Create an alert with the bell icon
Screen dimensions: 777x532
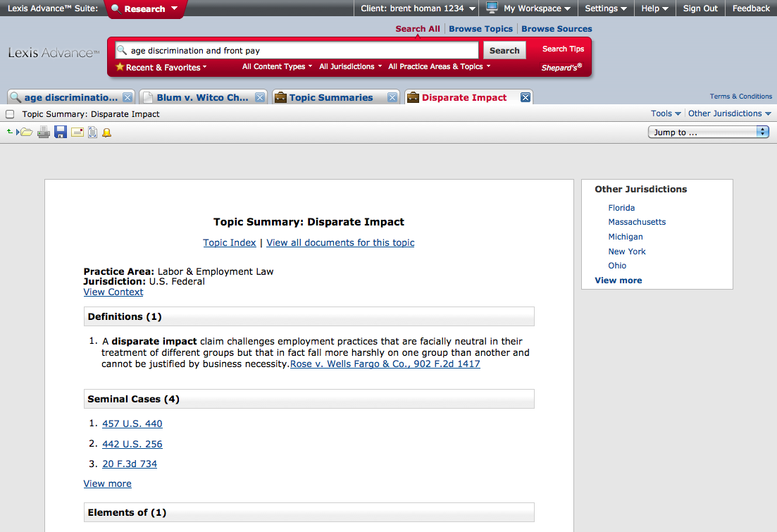(106, 132)
